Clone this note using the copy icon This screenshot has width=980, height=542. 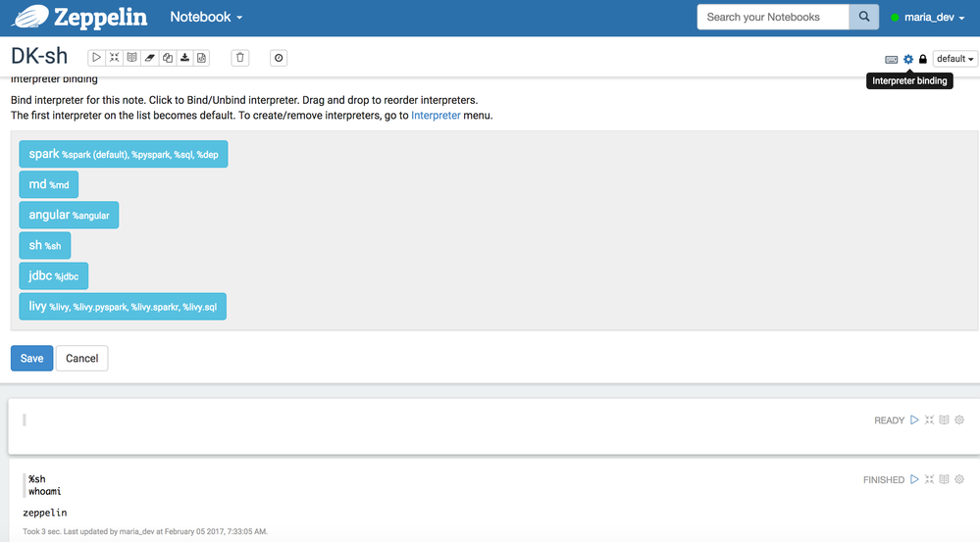pyautogui.click(x=167, y=58)
